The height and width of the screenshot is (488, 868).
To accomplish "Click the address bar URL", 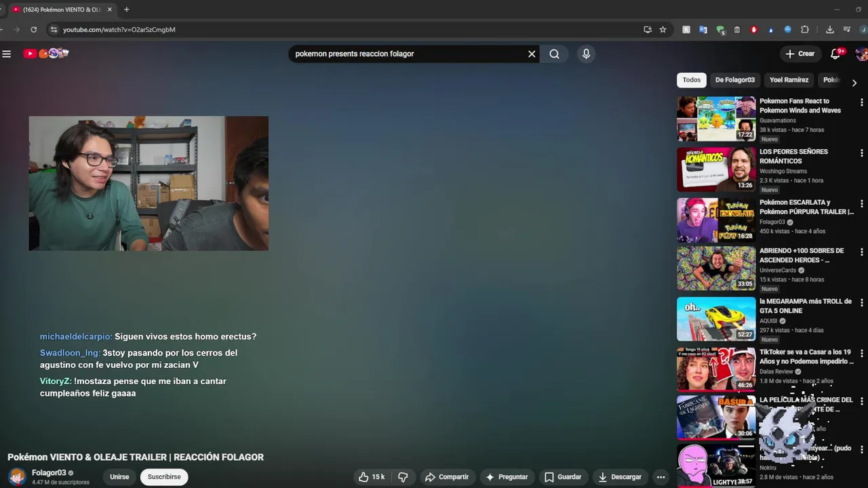I will [119, 30].
